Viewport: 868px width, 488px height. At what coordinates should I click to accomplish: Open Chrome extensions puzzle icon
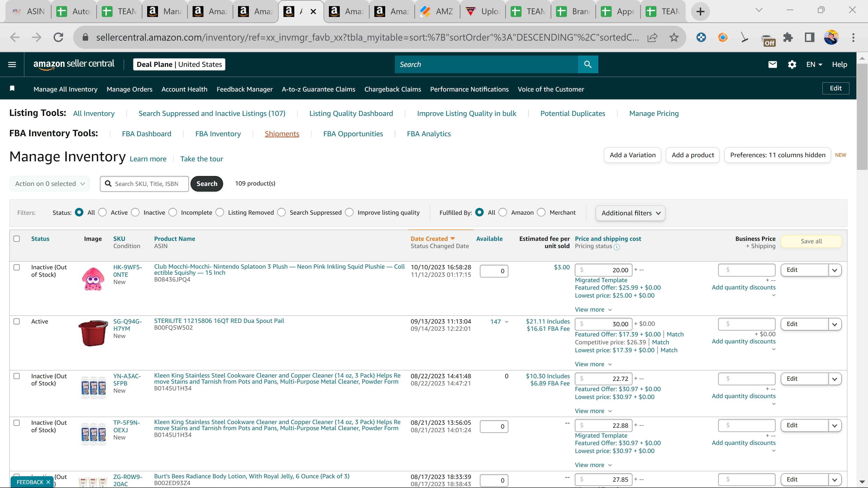click(788, 37)
